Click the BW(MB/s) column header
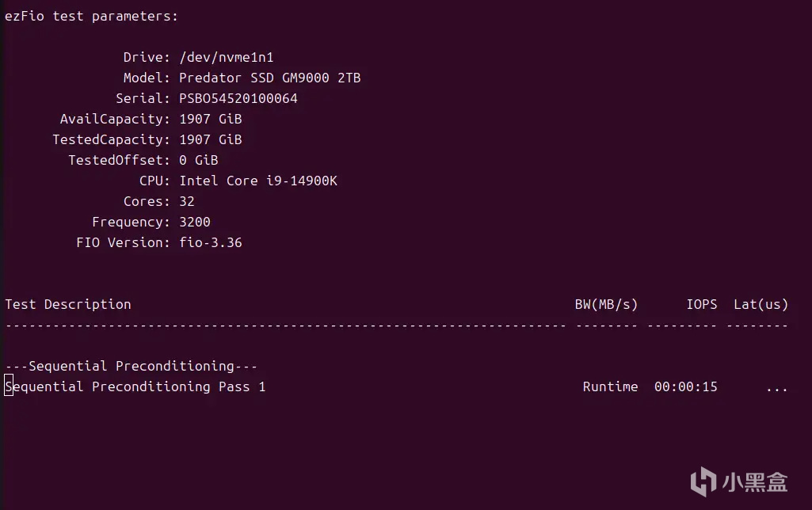812x510 pixels. [606, 304]
